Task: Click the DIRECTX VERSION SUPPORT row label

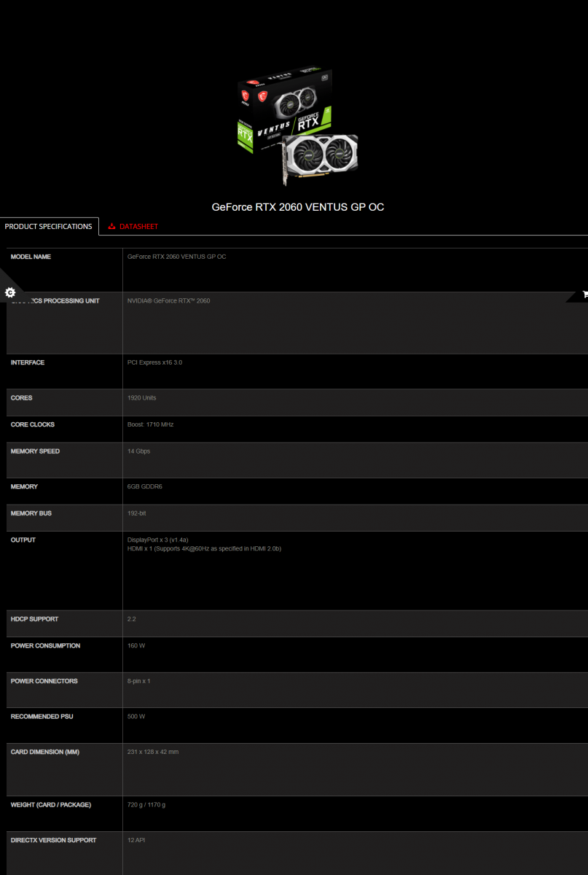Action: (x=54, y=840)
